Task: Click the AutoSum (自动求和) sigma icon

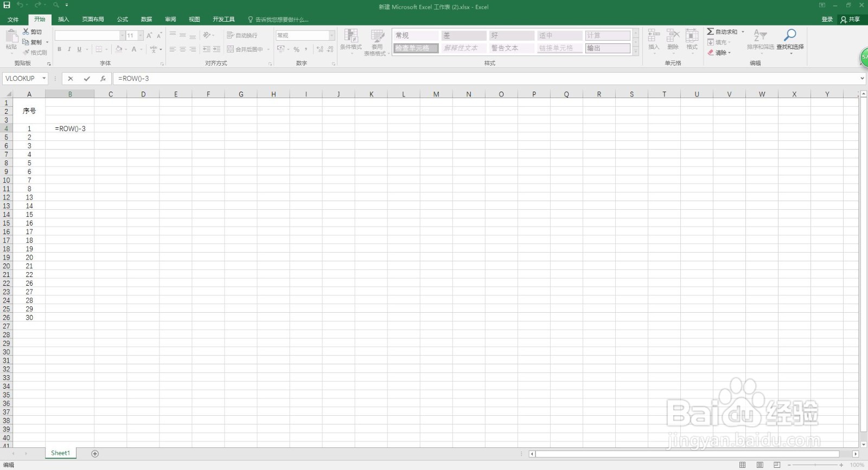Action: 710,31
